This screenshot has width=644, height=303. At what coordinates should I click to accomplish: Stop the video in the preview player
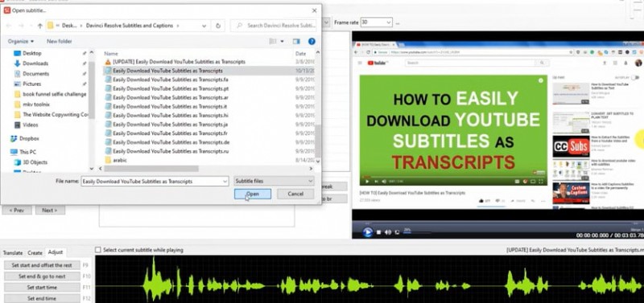[378, 232]
